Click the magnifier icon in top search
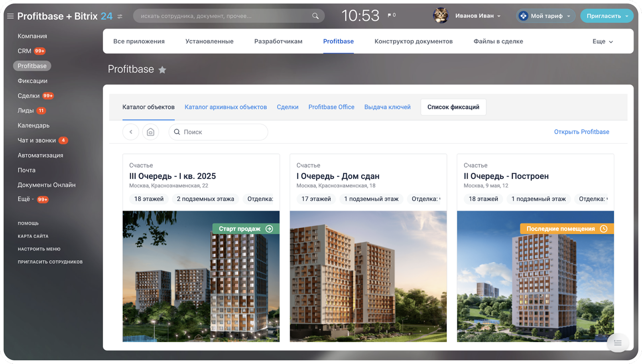The height and width of the screenshot is (364, 642). click(x=315, y=16)
